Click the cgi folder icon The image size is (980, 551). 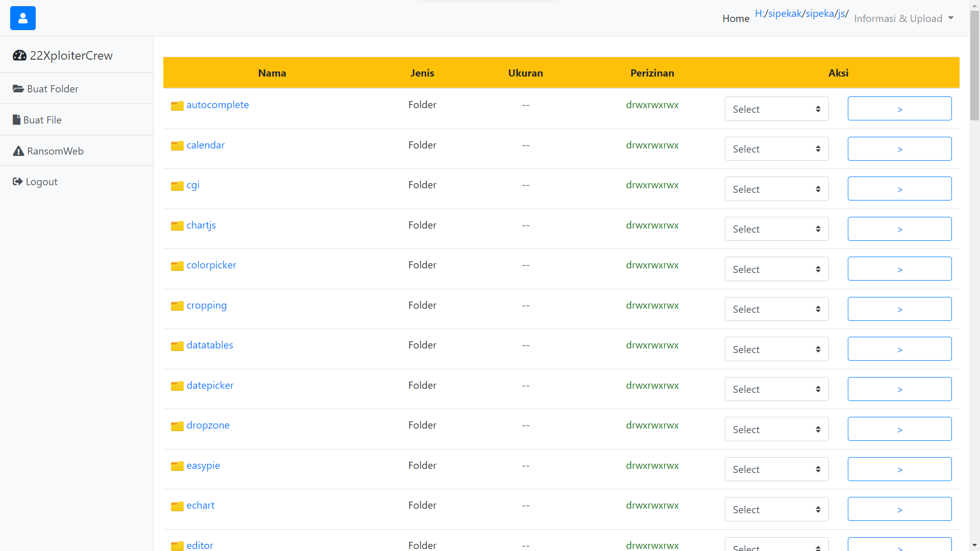pos(177,186)
